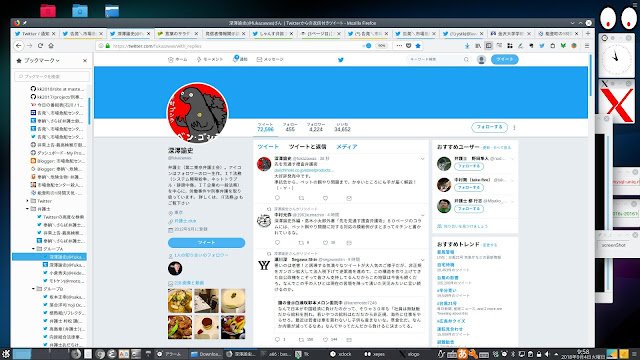640x360 pixels.
Task: Click the 90% zoom level indicator
Action: 382,46
